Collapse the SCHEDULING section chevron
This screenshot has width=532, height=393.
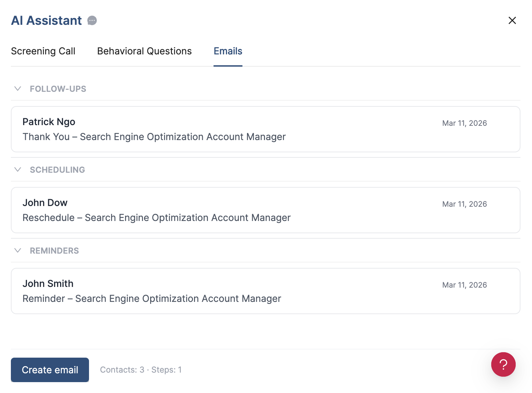18,169
